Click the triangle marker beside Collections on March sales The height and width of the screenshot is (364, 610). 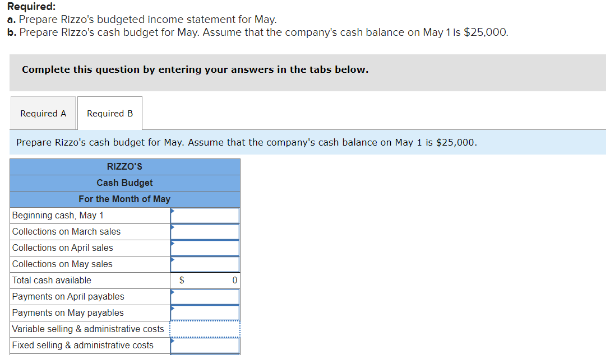(173, 226)
